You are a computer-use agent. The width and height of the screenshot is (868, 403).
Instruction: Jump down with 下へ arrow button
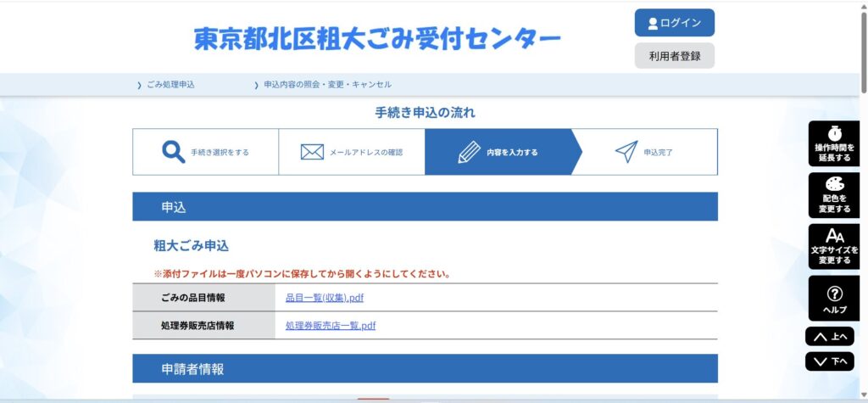tap(829, 361)
